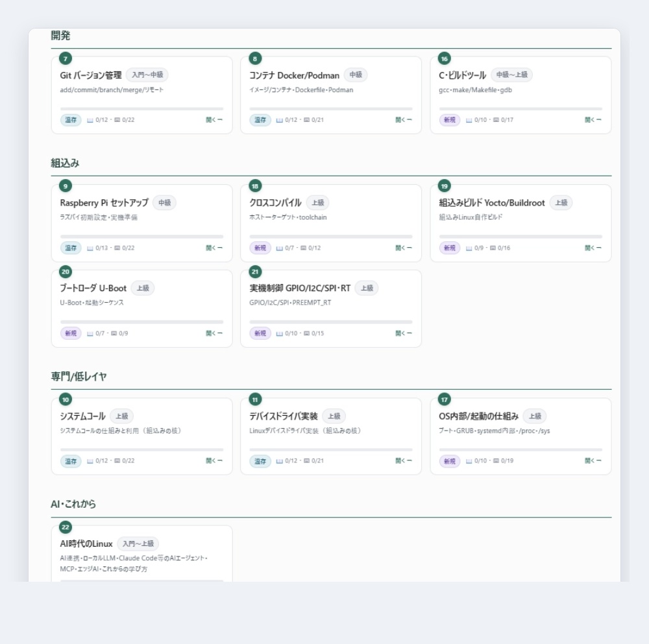Click 開く on the OS内部/起動の仕組み card
The height and width of the screenshot is (644, 649).
pos(593,460)
